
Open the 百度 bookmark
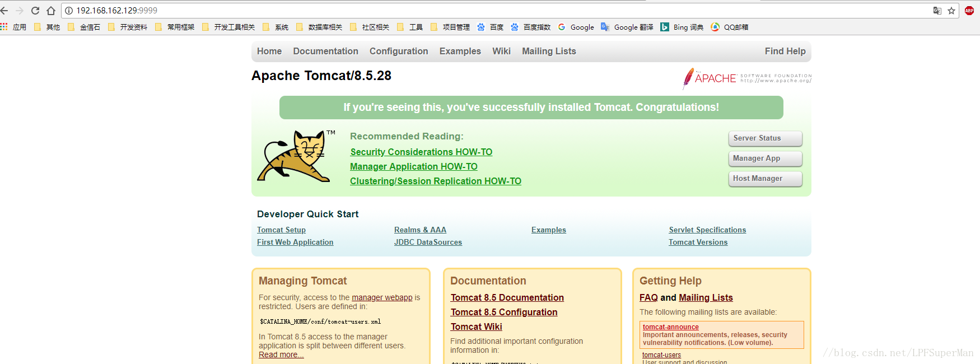491,27
